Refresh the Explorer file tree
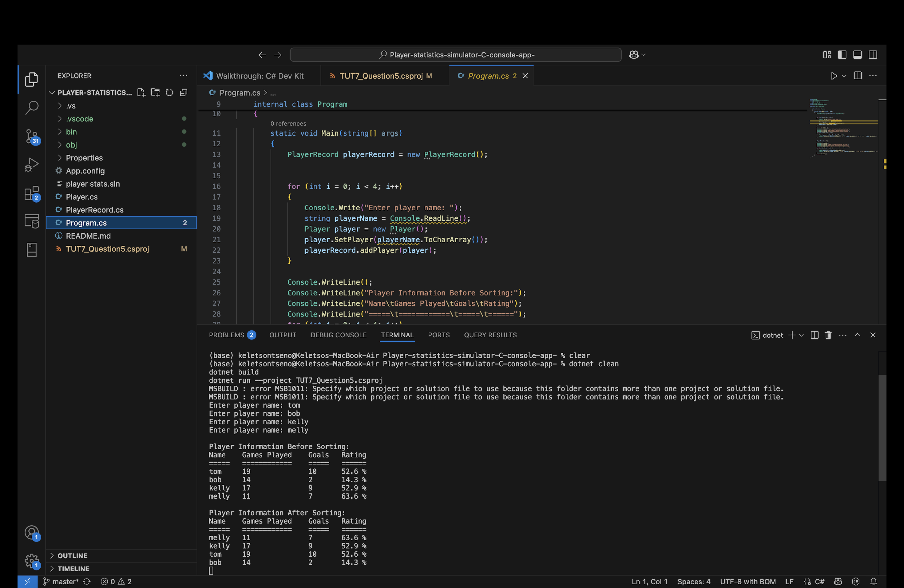The width and height of the screenshot is (904, 588). click(169, 92)
